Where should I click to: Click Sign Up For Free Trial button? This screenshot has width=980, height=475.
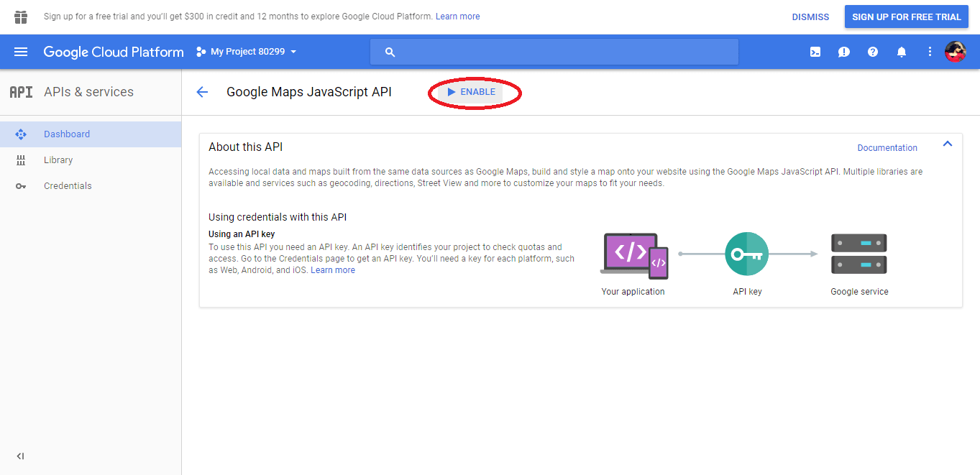906,17
